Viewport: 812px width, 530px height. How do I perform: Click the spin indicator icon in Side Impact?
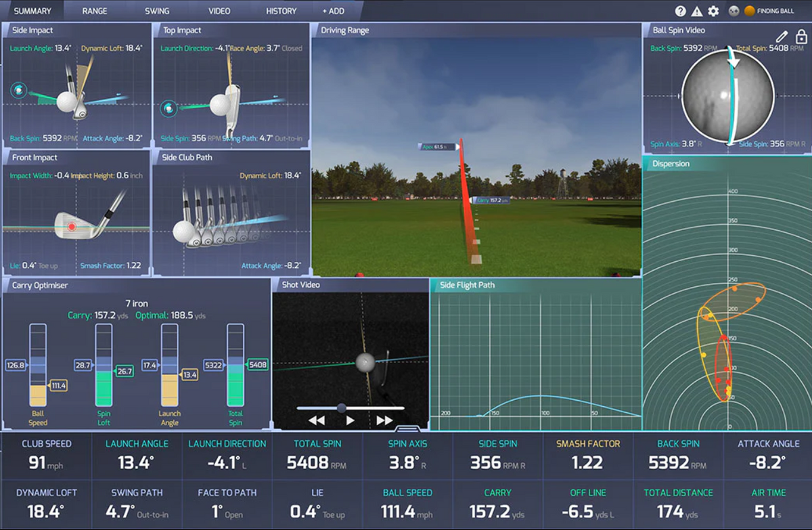tap(19, 90)
